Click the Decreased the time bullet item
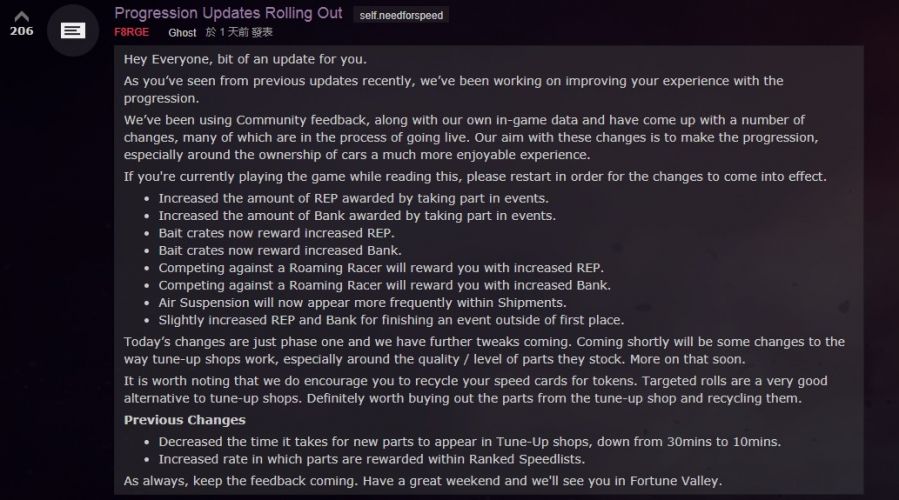Viewport: 899px width, 500px height. coord(470,442)
